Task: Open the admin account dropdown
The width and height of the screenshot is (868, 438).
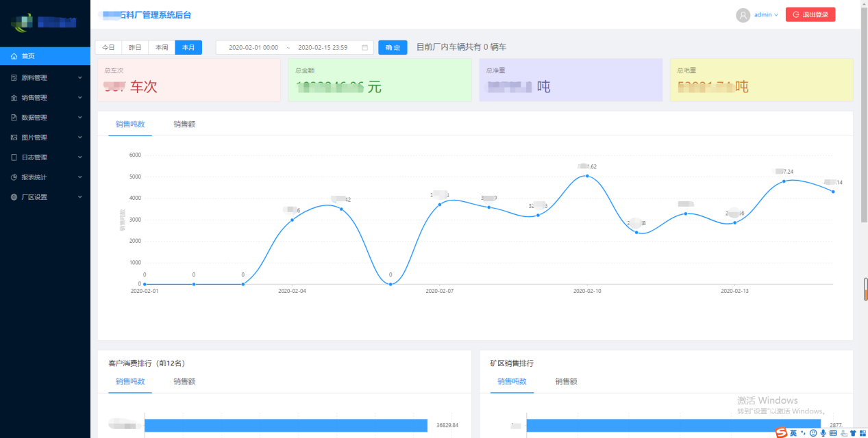Action: [x=766, y=15]
